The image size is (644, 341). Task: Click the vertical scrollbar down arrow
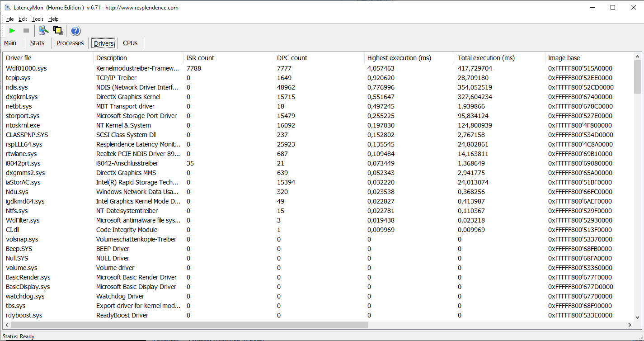click(637, 317)
